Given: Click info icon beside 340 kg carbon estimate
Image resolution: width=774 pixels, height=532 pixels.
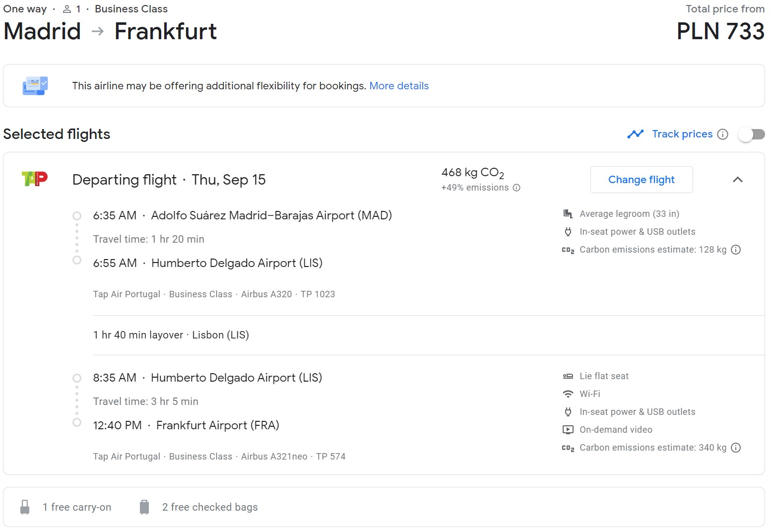Looking at the screenshot, I should coord(736,448).
